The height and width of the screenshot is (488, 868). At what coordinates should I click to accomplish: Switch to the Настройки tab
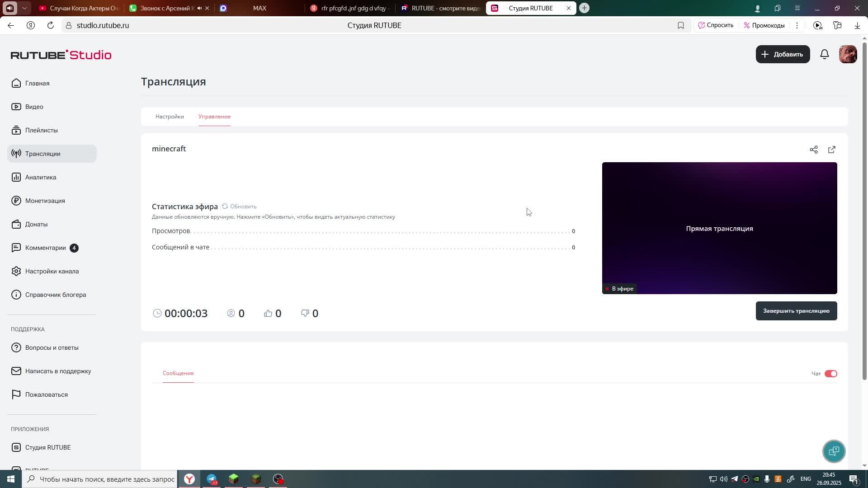point(170,117)
